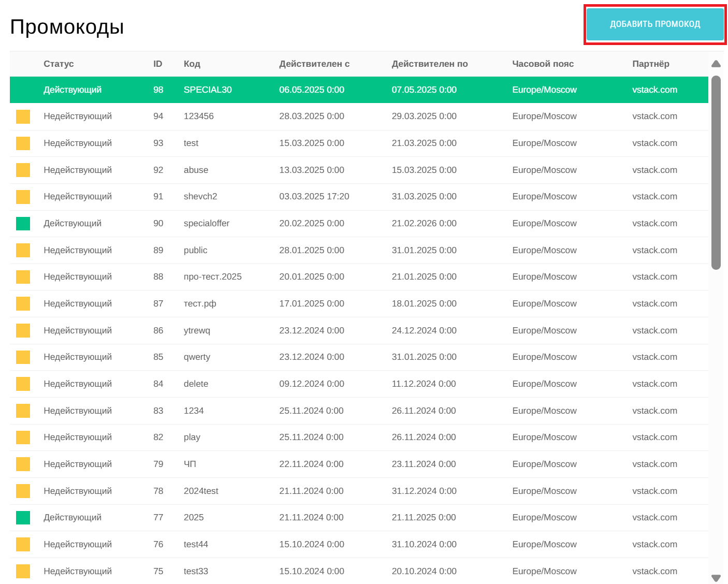Click the yellow status square for qwerty
This screenshot has height=584, width=728.
(x=23, y=357)
